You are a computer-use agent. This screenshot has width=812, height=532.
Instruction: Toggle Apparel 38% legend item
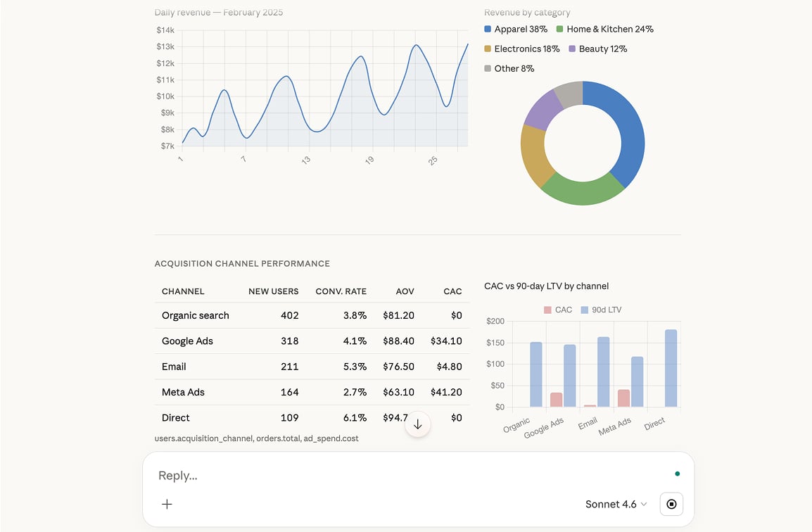pyautogui.click(x=516, y=29)
